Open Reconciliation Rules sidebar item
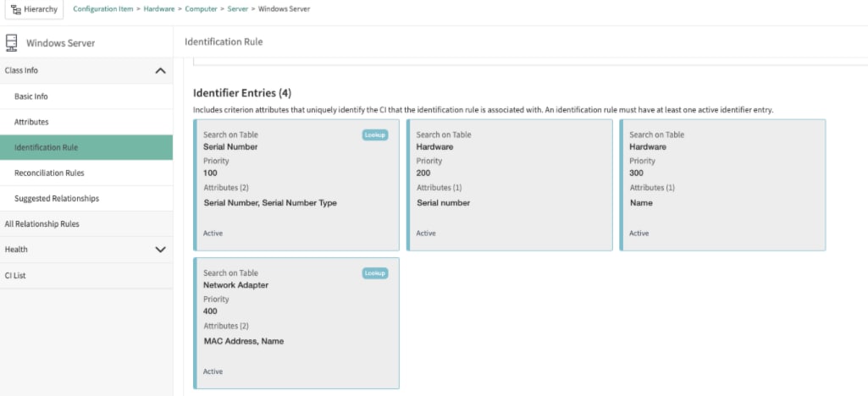 point(86,173)
